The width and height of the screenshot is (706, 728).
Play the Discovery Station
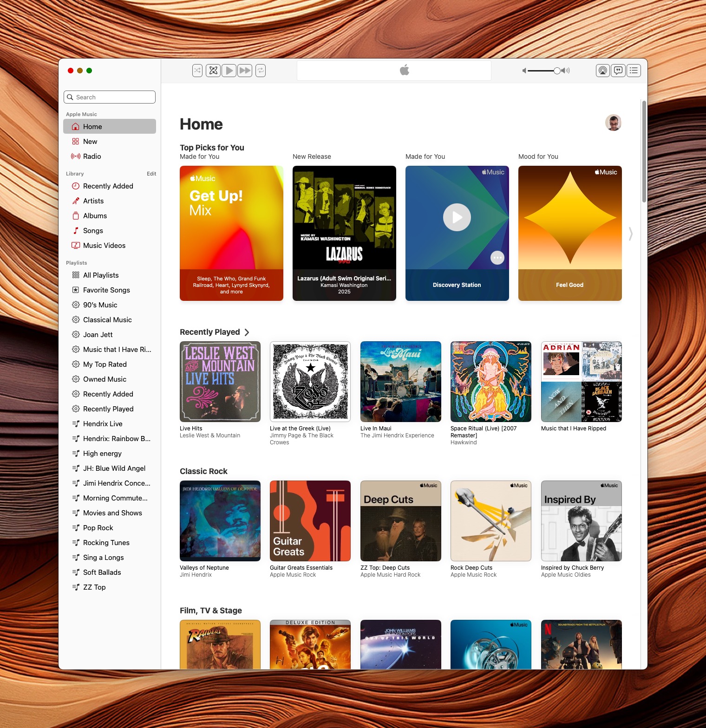pos(457,217)
